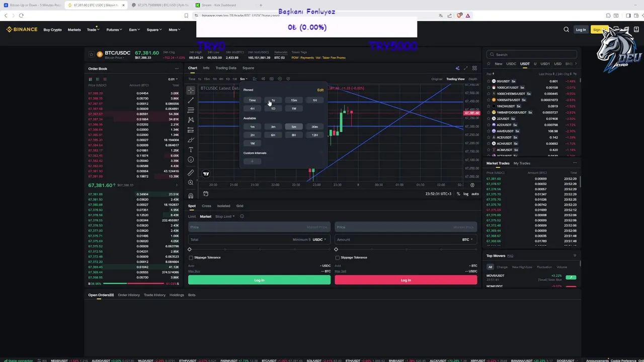Choose the 30m available interval
Image resolution: width=644 pixels, height=362 pixels.
[314, 127]
